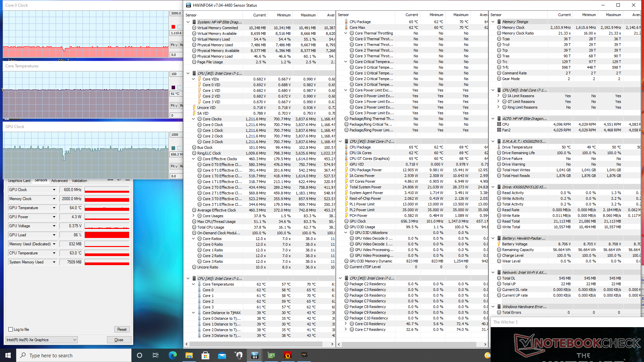Expand the IA Limit Reasons node

click(x=498, y=96)
